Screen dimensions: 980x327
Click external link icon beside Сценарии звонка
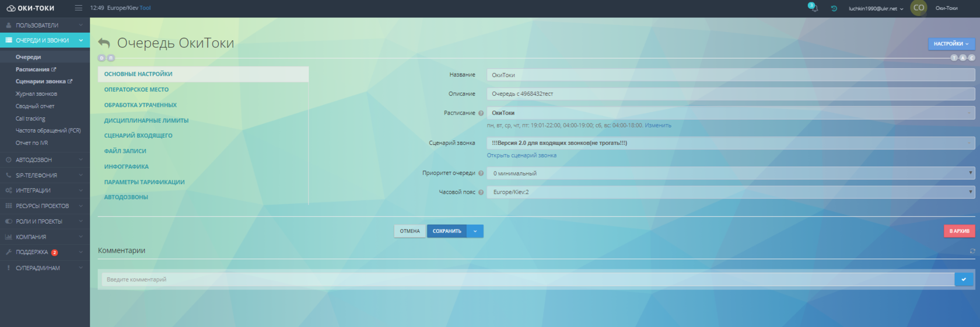[70, 82]
